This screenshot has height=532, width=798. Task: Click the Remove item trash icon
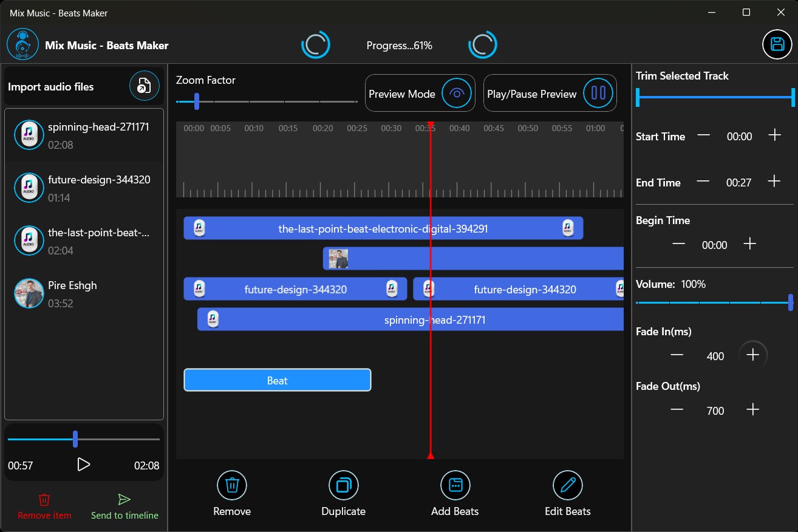(x=44, y=499)
